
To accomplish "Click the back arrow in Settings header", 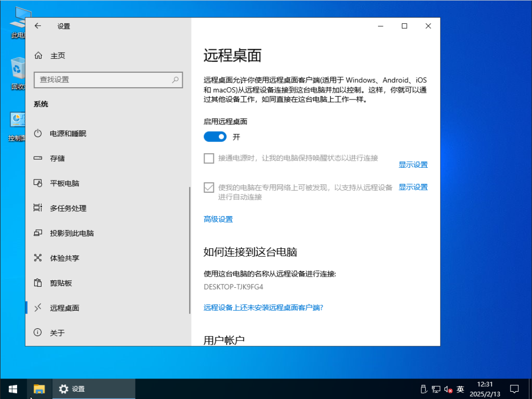I will point(38,26).
